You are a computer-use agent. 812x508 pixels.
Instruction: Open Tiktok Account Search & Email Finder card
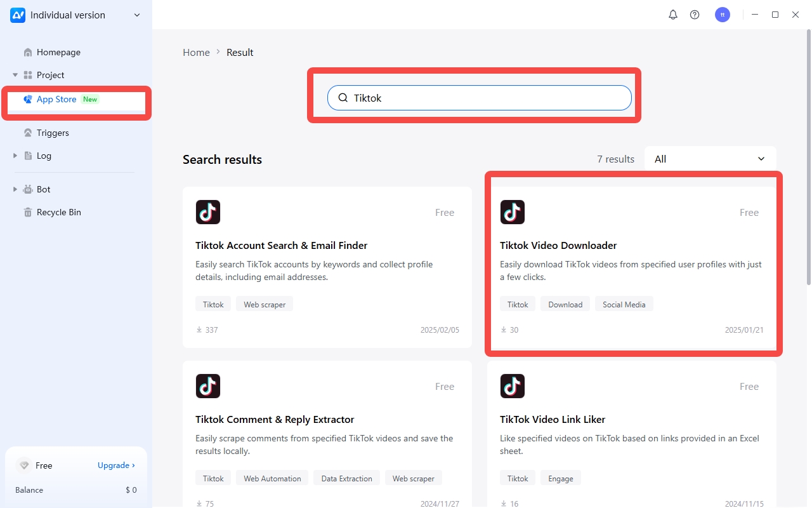327,267
